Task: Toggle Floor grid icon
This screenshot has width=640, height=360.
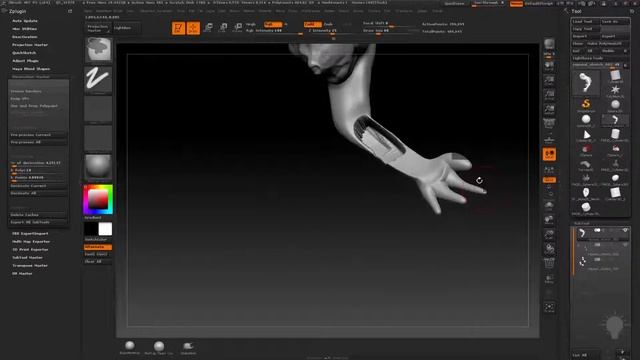Action: pyautogui.click(x=549, y=139)
